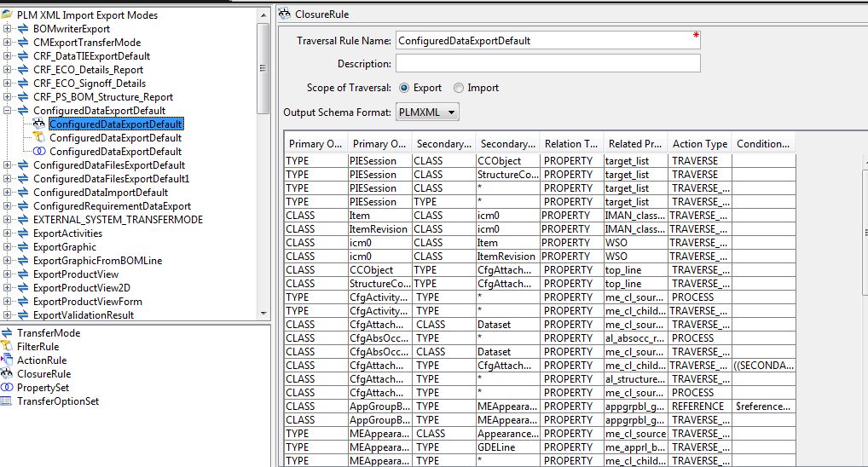Expand the CMExportTransferMode tree node
868x467 pixels.
[x=7, y=43]
